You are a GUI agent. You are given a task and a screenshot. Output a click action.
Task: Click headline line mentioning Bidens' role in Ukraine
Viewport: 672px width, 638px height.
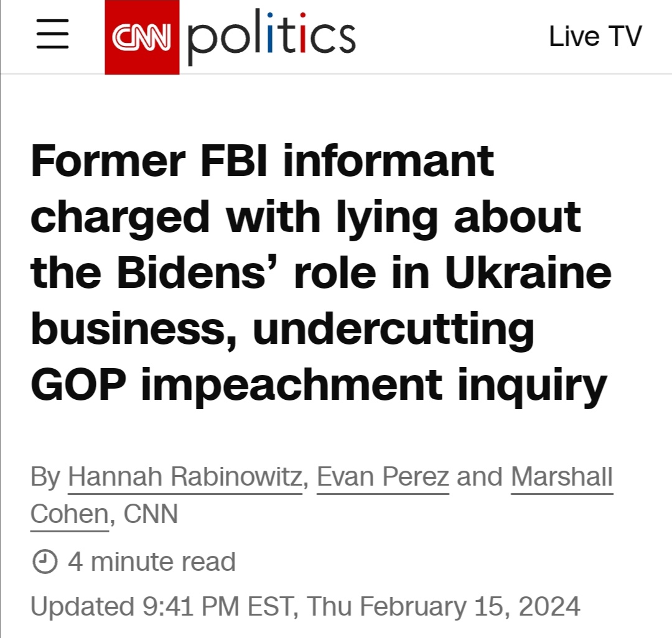point(321,272)
